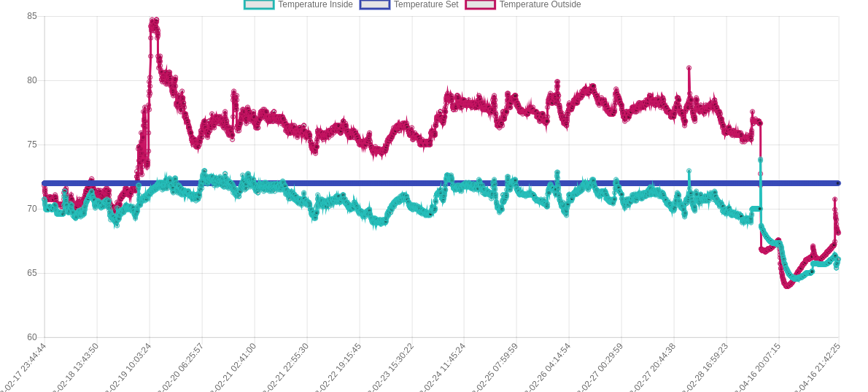
Task: Click the crimson Temperature Outside legend swatch
Action: coord(480,4)
